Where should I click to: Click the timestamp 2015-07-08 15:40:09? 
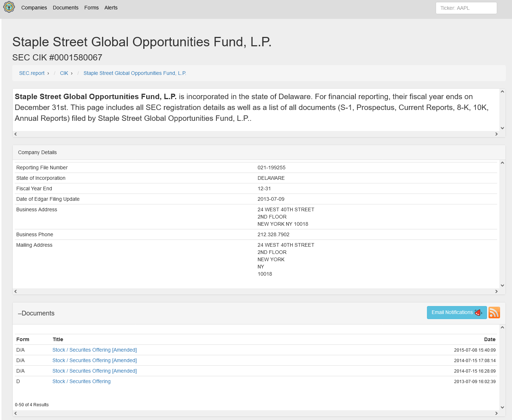pos(475,350)
